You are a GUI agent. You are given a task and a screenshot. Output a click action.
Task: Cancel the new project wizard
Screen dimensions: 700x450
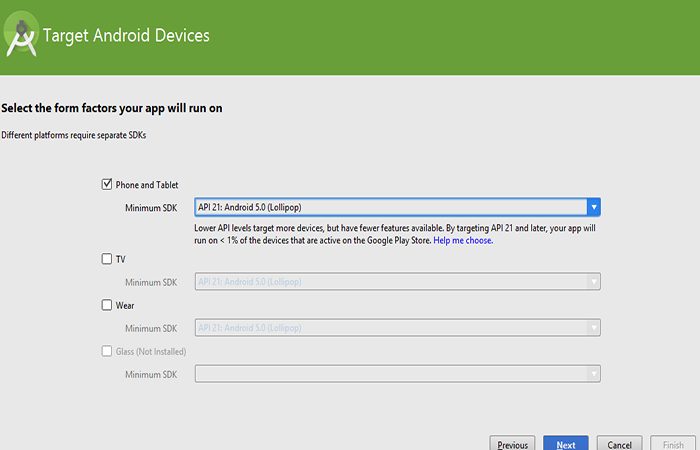point(619,444)
